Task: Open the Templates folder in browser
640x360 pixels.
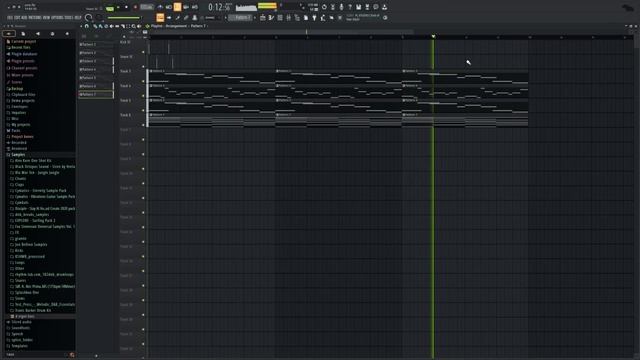Action: (19, 346)
